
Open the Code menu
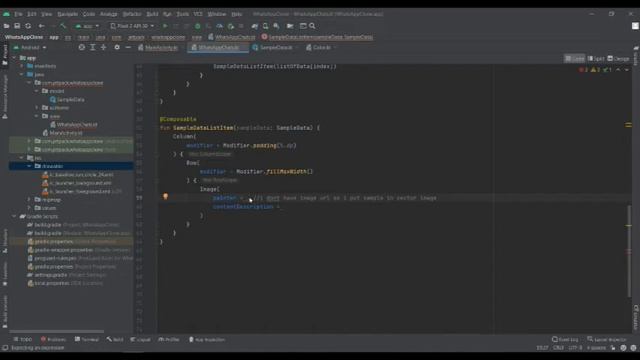89,14
